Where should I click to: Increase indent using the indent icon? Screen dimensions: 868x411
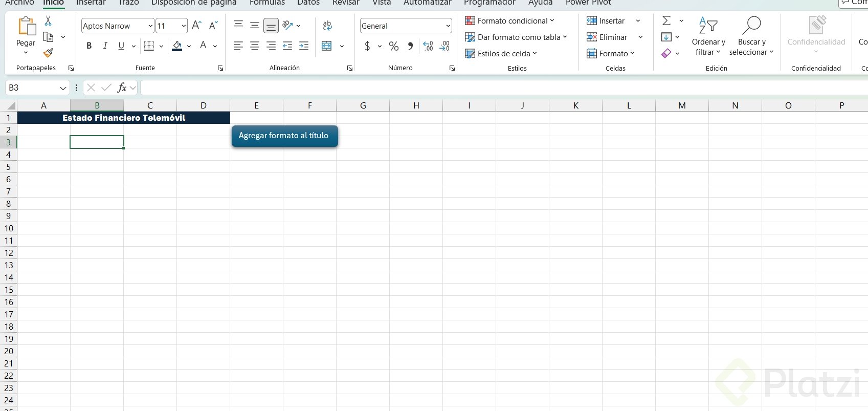tap(304, 46)
